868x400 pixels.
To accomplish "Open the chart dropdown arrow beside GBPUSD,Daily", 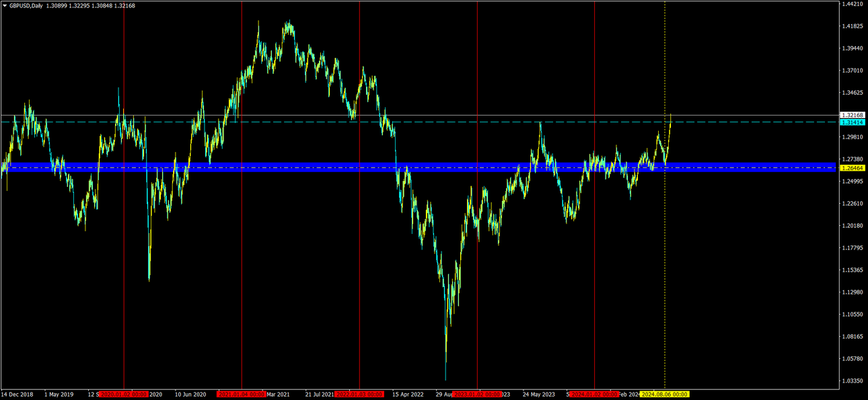I will click(x=5, y=5).
